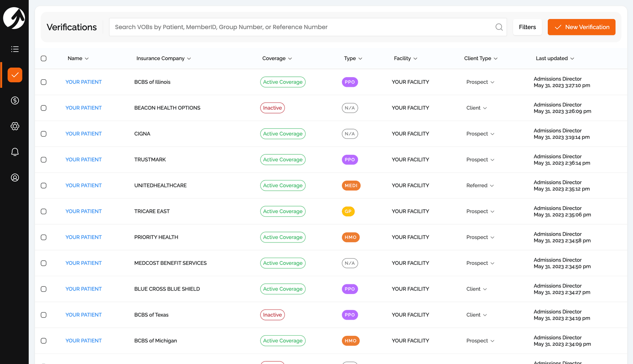Click the PPO badge for BLUE CROSS BLUE SHIELD
633x364 pixels.
350,289
